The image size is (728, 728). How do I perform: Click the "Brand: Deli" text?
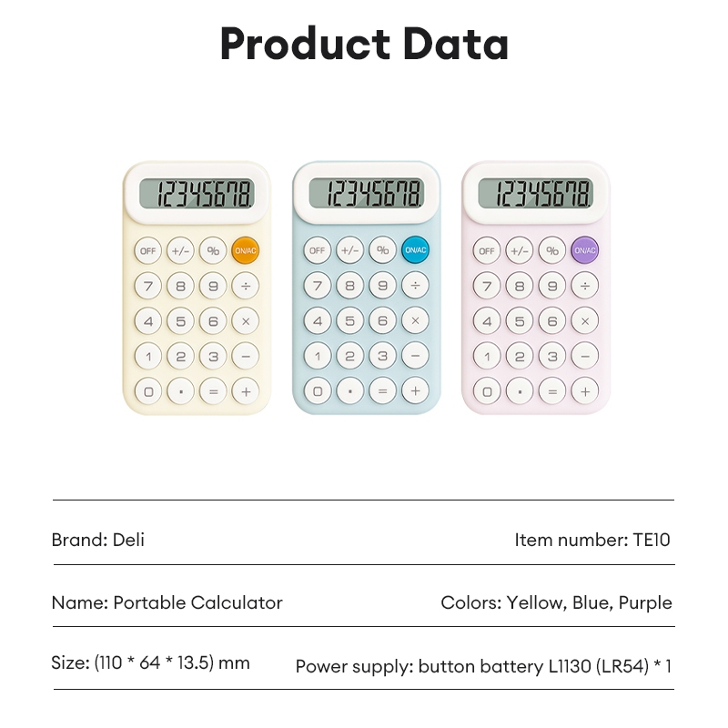tap(98, 540)
